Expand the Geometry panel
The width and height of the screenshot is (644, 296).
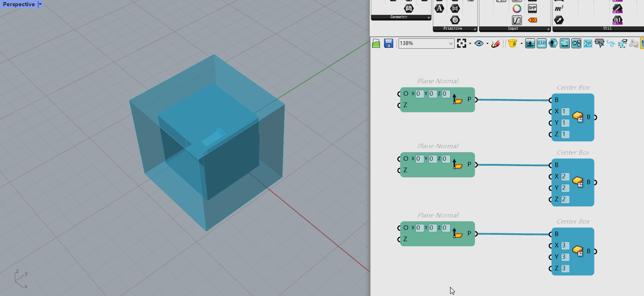pyautogui.click(x=429, y=17)
